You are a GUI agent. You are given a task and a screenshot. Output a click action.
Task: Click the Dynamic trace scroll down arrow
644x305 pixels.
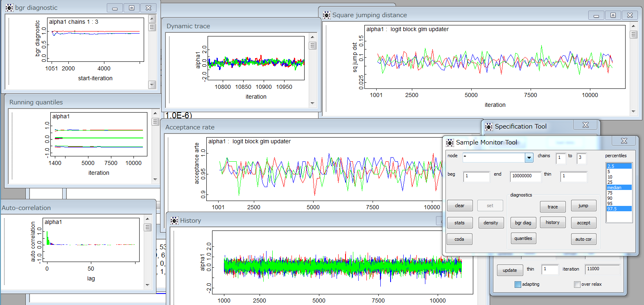(x=313, y=103)
